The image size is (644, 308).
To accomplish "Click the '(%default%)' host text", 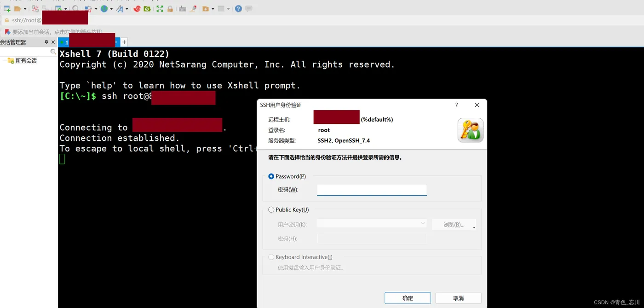I will 377,120.
